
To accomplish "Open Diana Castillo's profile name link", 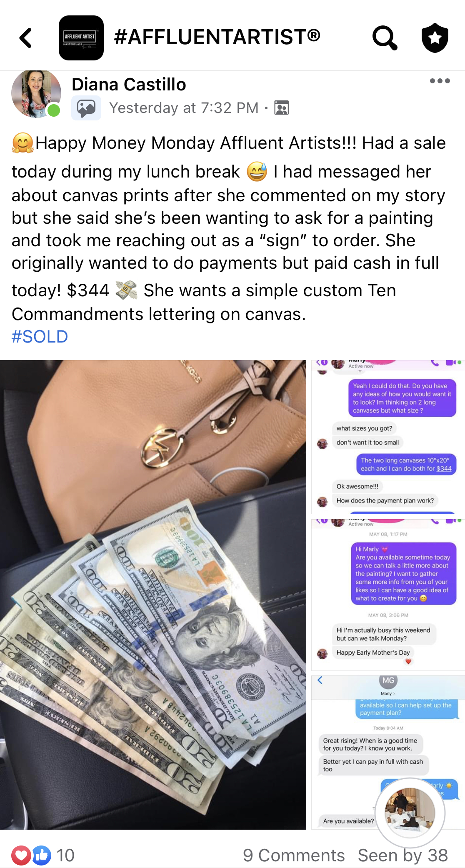I will point(129,84).
